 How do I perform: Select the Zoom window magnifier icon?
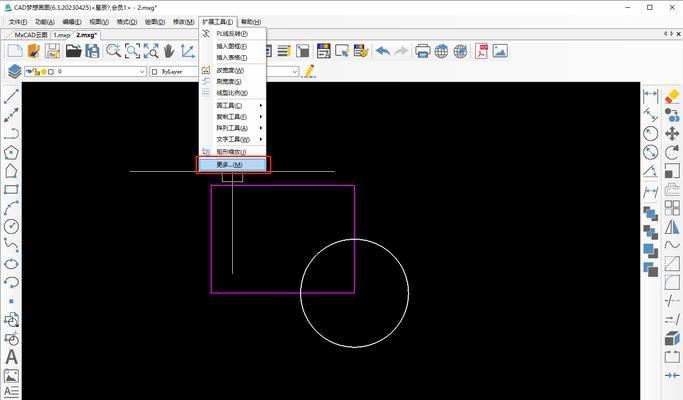click(x=114, y=51)
